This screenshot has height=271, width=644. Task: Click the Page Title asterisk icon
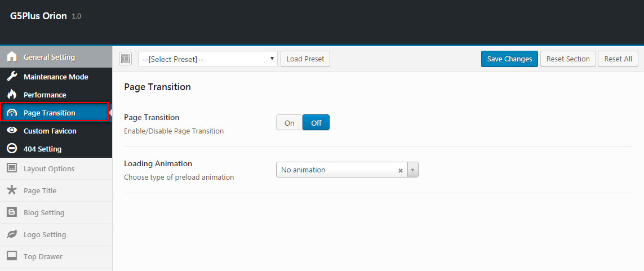(12, 190)
